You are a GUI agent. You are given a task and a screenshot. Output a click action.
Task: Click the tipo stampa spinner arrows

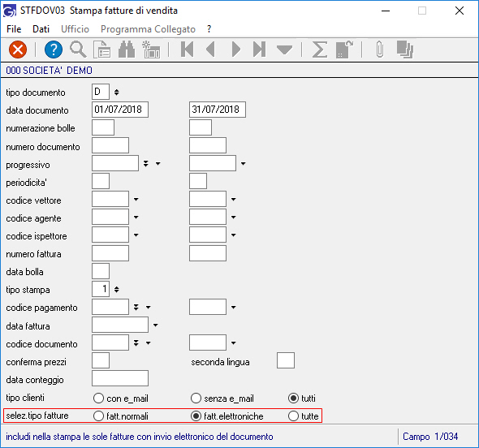117,289
